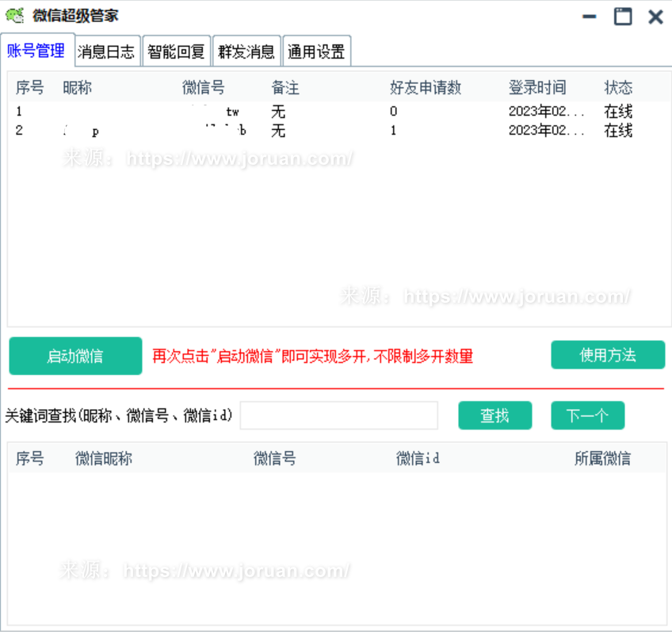Click the 查找 search button
The height and width of the screenshot is (635, 672).
tap(494, 415)
